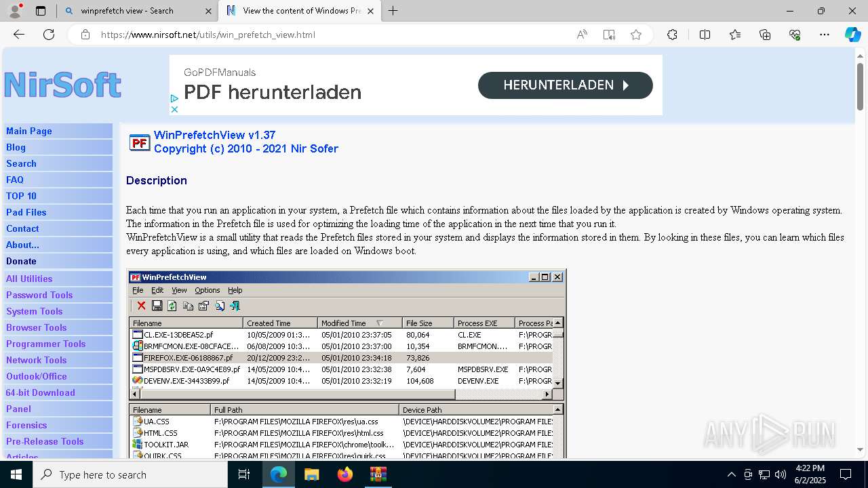Open a new tab with the plus button
The width and height of the screenshot is (868, 488).
pos(393,11)
